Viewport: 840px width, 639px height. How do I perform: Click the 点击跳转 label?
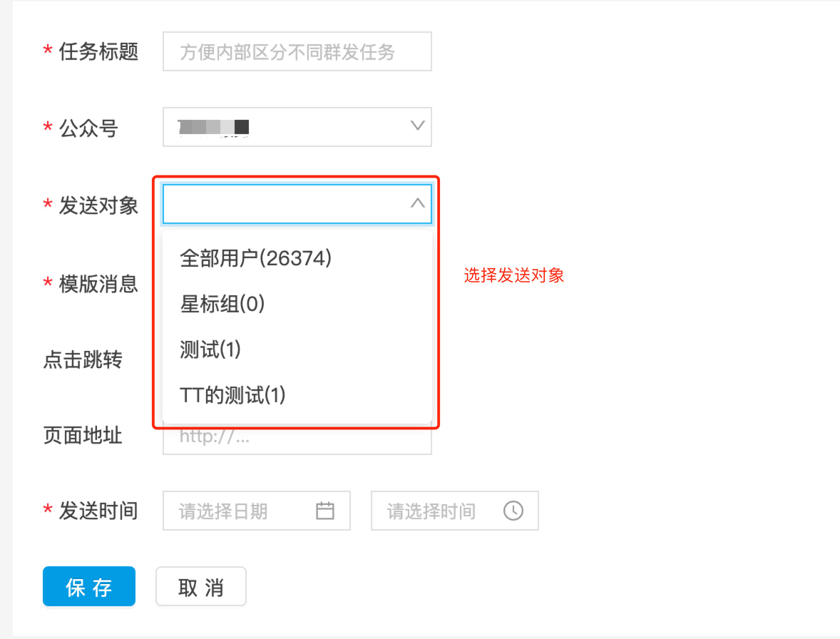click(x=83, y=360)
